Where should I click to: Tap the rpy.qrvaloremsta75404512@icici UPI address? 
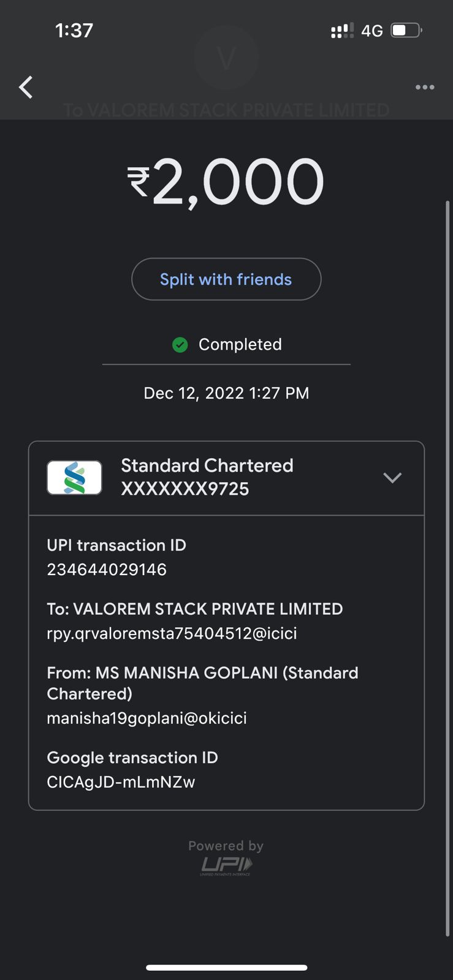coord(172,633)
